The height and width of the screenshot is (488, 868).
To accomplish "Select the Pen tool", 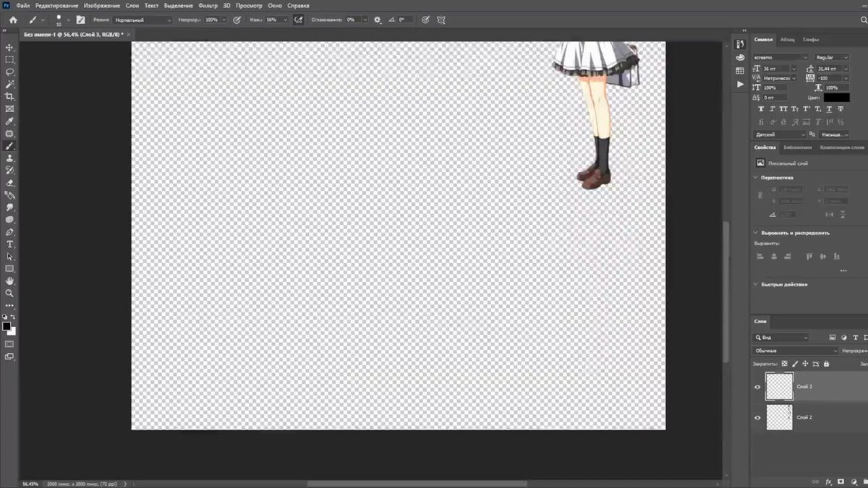I will pos(9,232).
